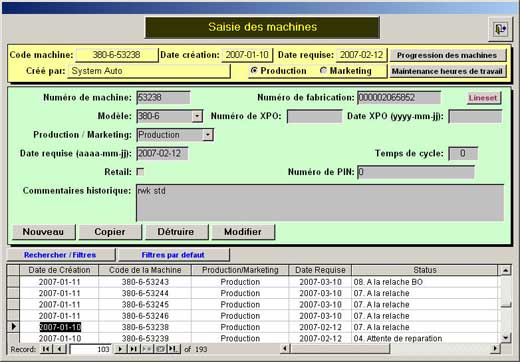
Task: Click the Production/Marketing column header
Action: pyautogui.click(x=240, y=270)
